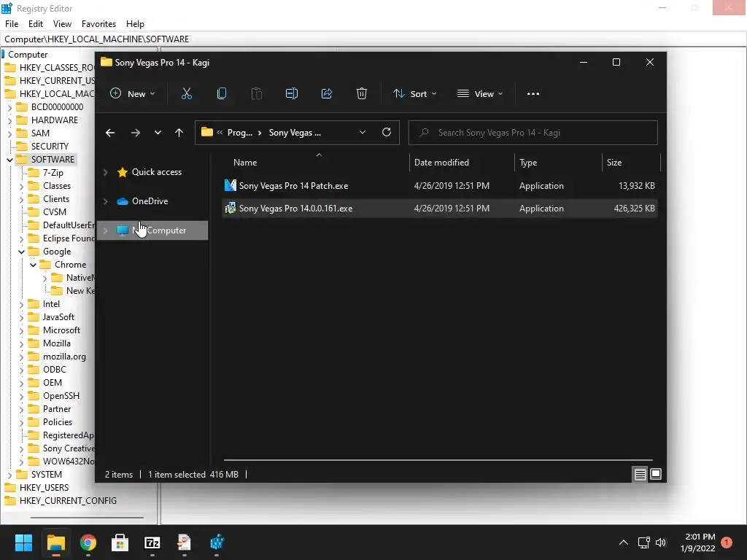Go back with the left arrow button
The image size is (747, 560).
(x=110, y=133)
